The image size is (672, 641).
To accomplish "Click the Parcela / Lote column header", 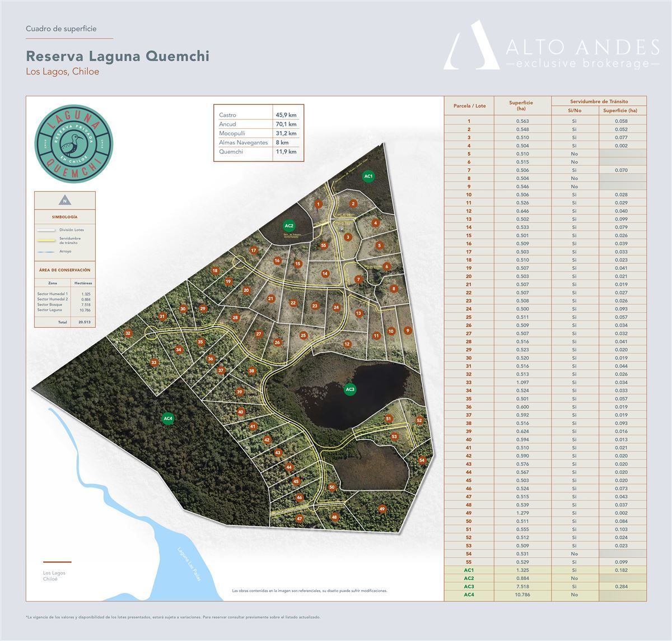I will tap(469, 106).
